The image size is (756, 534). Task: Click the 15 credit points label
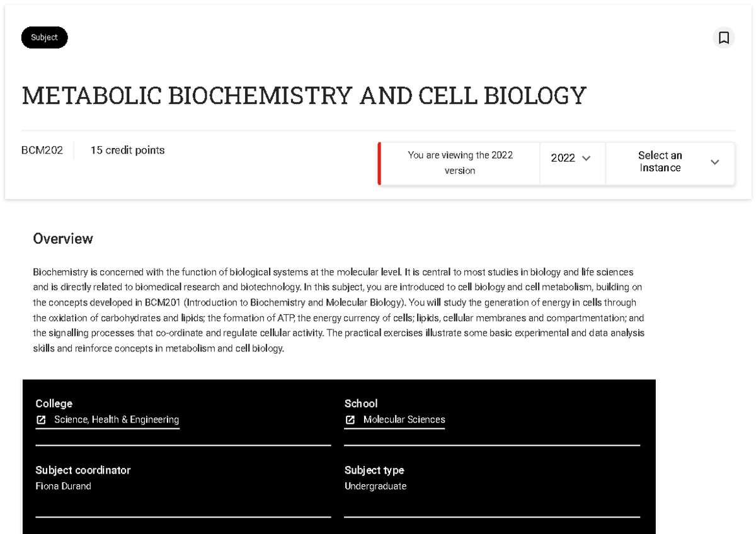coord(127,150)
